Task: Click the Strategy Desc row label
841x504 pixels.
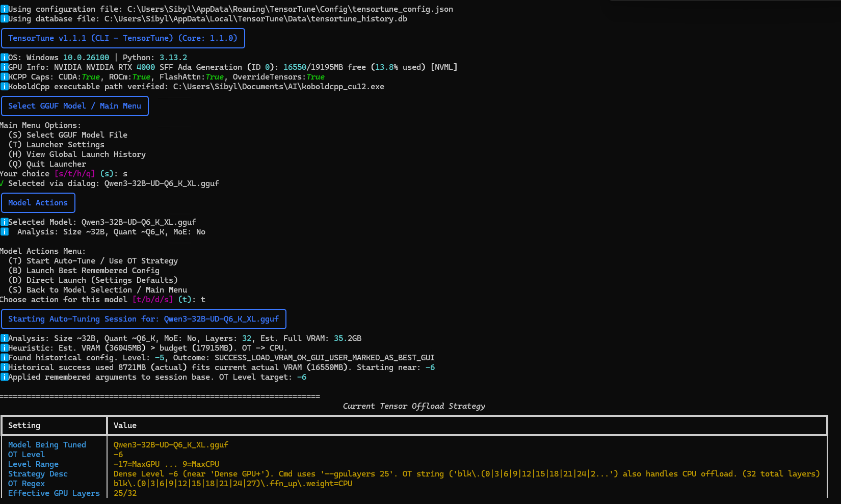Action: [38, 474]
